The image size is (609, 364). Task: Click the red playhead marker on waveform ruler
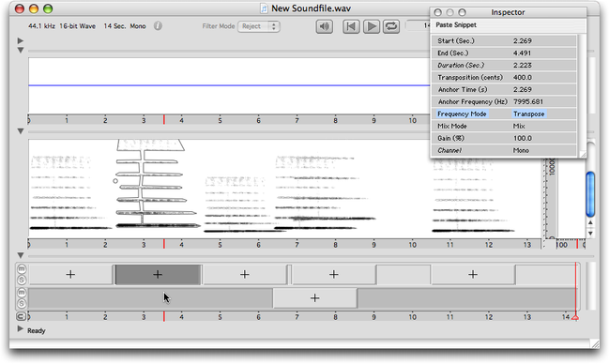[x=164, y=119]
